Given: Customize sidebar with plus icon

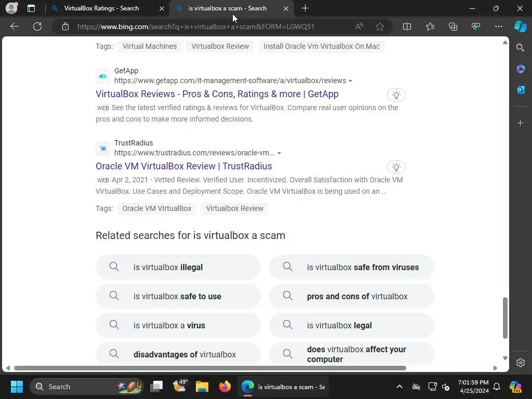Looking at the screenshot, I should coord(521,123).
